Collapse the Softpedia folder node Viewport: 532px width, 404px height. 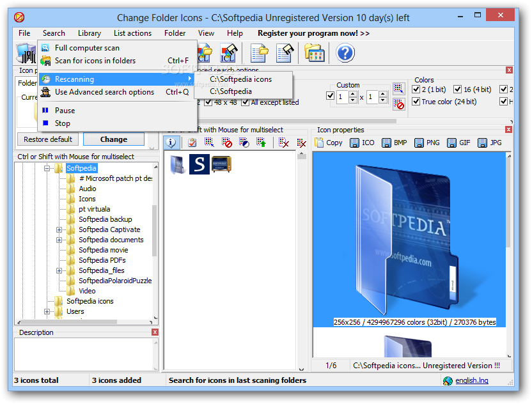coord(47,168)
